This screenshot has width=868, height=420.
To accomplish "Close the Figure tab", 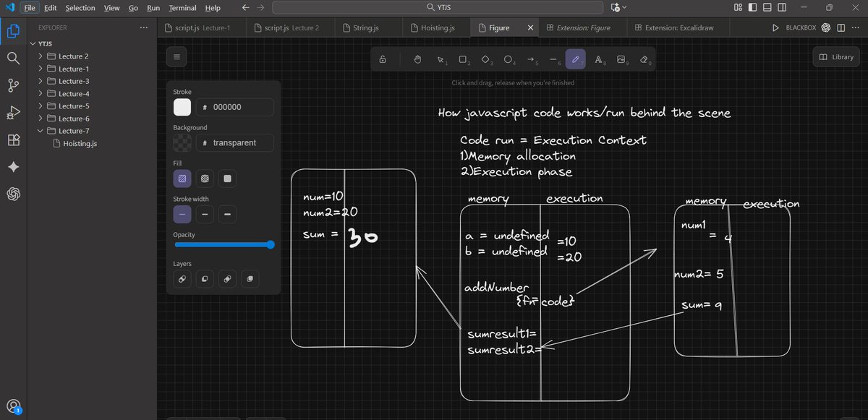I will tap(530, 27).
